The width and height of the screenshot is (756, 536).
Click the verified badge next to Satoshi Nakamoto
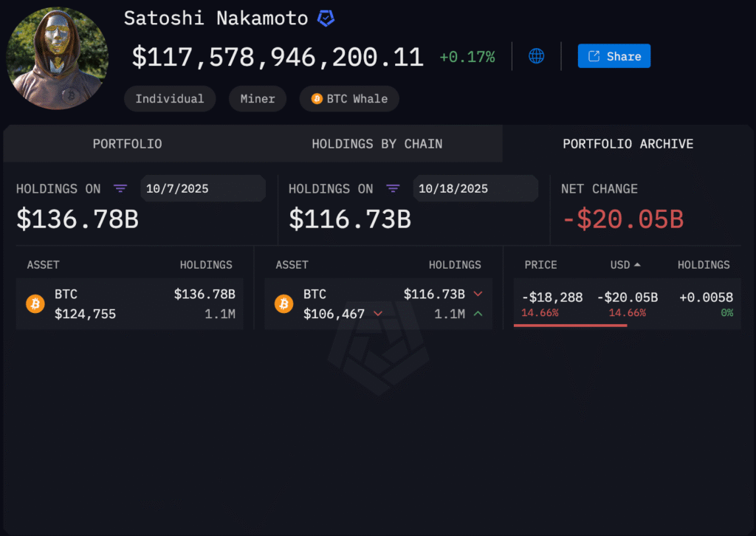(x=325, y=18)
